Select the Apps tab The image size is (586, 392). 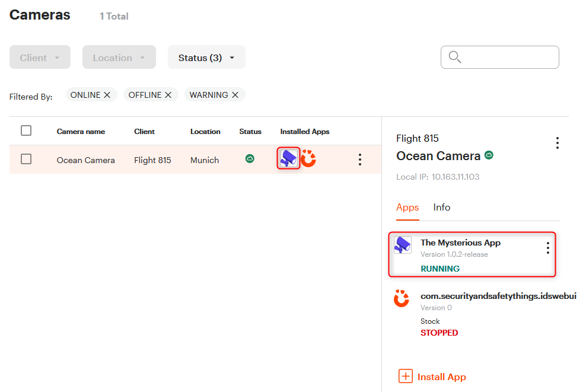407,208
